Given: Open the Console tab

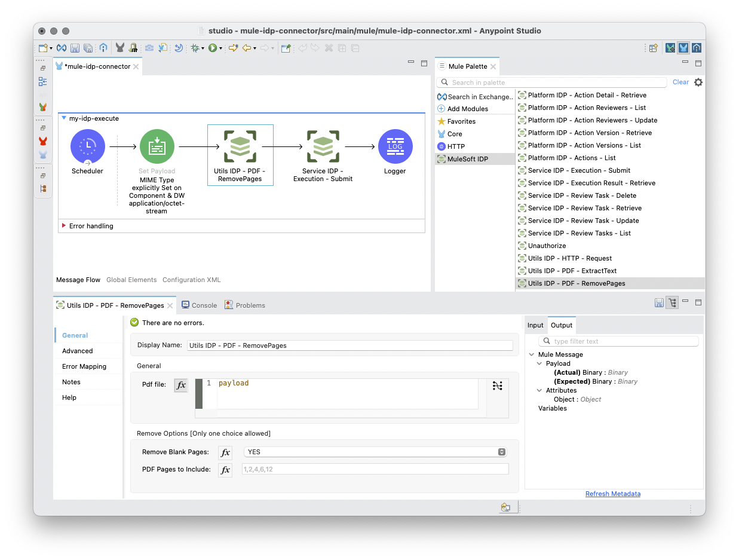Looking at the screenshot, I should click(x=199, y=305).
